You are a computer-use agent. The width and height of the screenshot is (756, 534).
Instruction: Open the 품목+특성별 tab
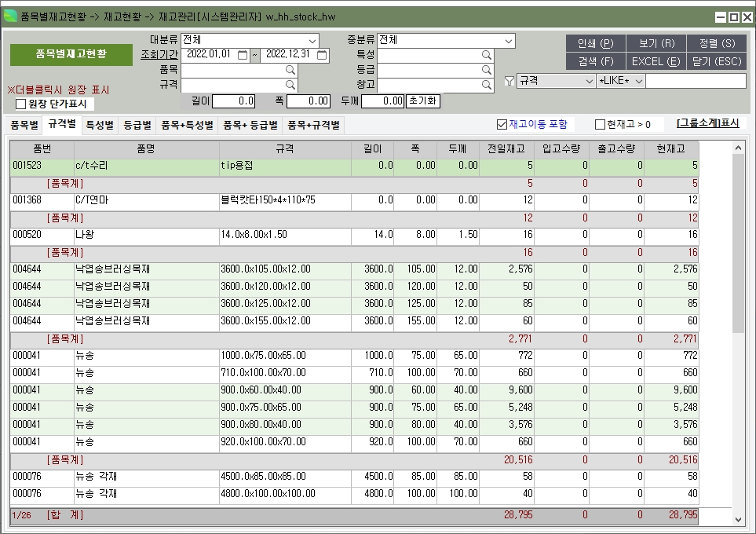click(187, 125)
